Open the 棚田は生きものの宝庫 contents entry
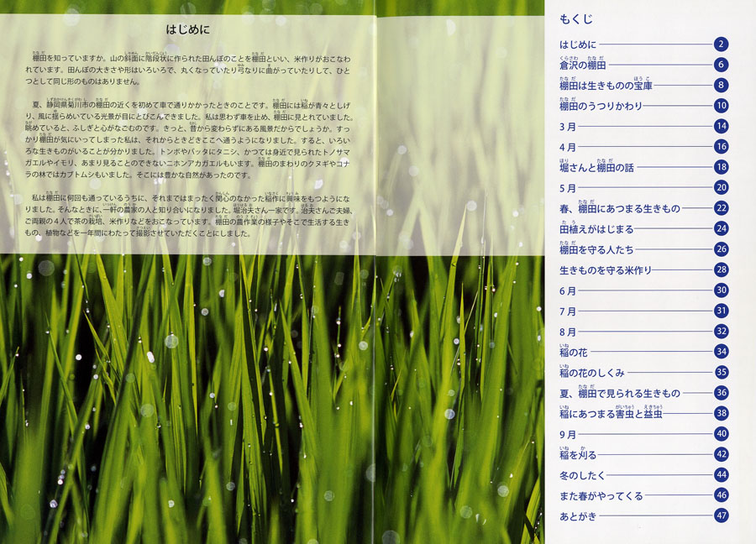This screenshot has width=756, height=544. pyautogui.click(x=606, y=86)
